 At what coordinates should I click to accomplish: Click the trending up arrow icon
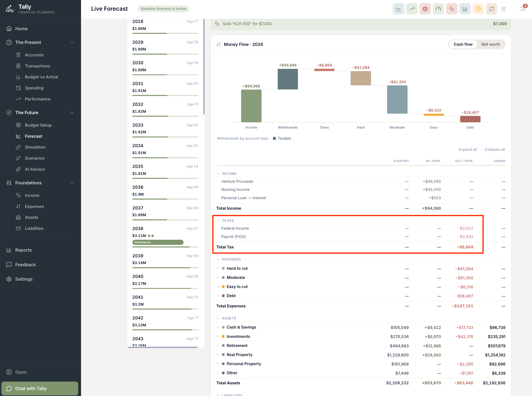(x=412, y=9)
